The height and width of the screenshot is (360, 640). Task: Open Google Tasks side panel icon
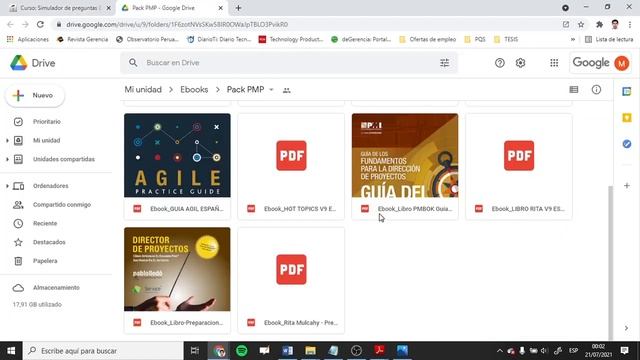click(x=627, y=144)
